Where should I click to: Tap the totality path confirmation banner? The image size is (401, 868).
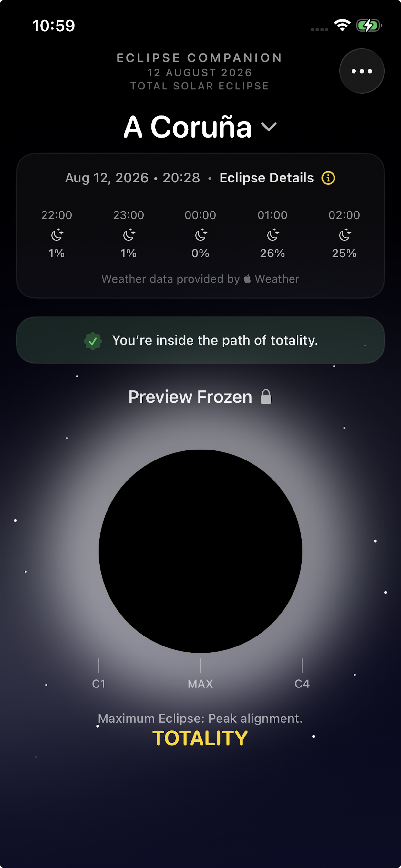click(200, 341)
